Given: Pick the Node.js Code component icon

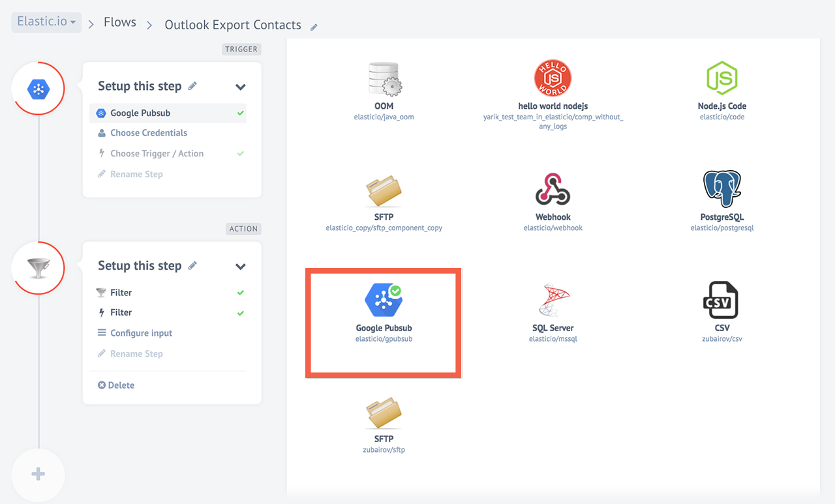Looking at the screenshot, I should (x=721, y=78).
